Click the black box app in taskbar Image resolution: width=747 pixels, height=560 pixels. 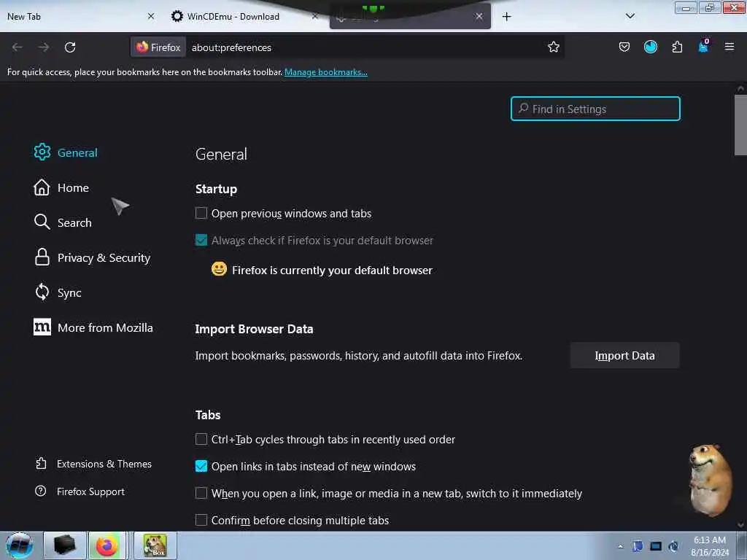pyautogui.click(x=64, y=545)
